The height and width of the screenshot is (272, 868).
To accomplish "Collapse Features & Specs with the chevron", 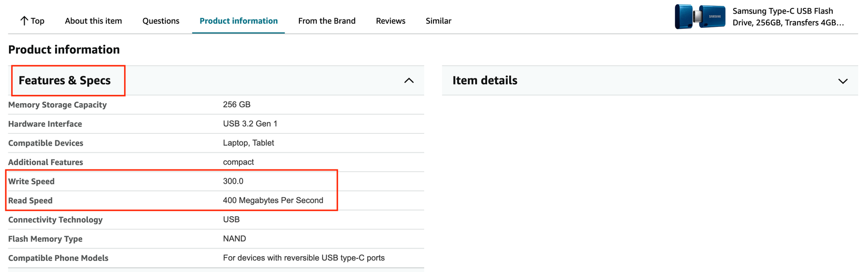I will click(409, 80).
